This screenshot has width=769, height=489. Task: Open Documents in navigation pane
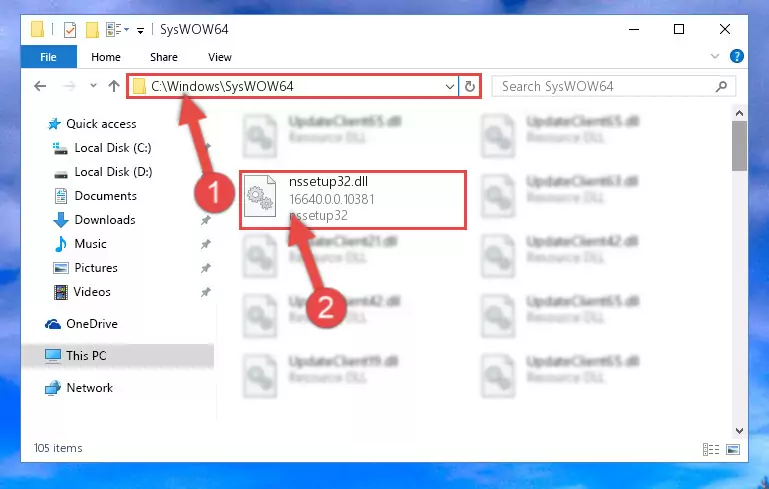coord(105,196)
